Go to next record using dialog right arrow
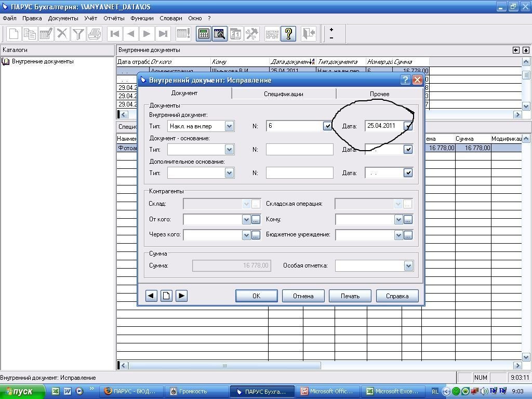The height and width of the screenshot is (399, 532). pyautogui.click(x=181, y=296)
